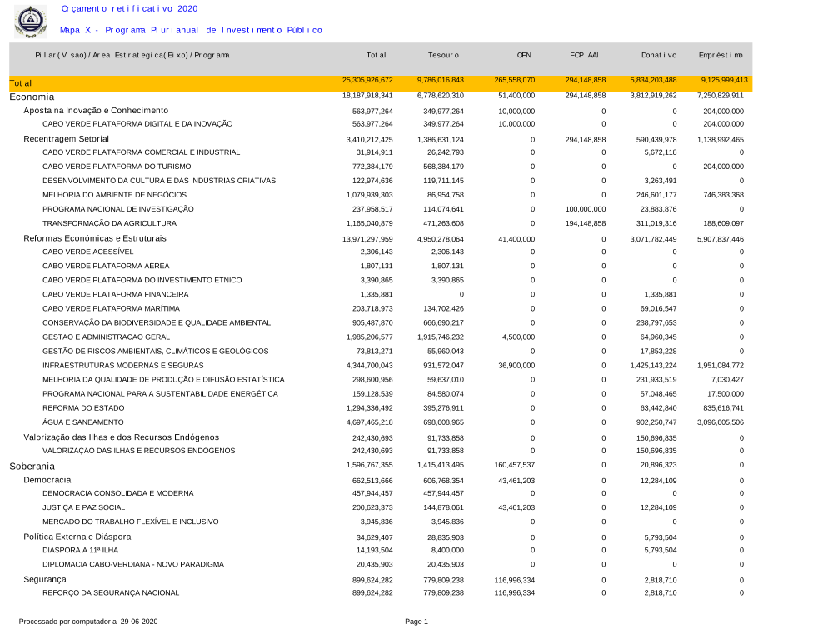Click the 'FCP AAI' column header

coord(584,56)
